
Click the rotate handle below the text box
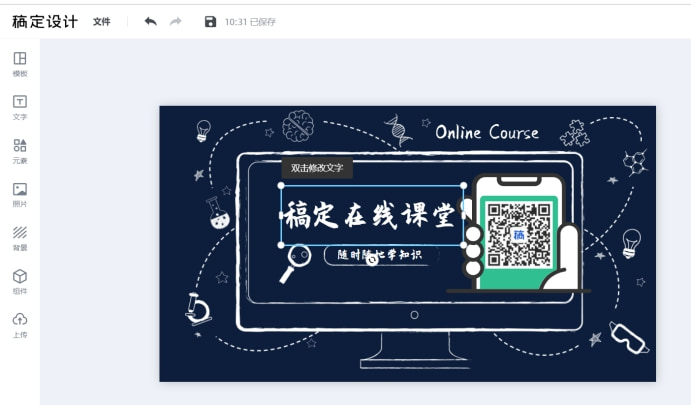pos(372,260)
